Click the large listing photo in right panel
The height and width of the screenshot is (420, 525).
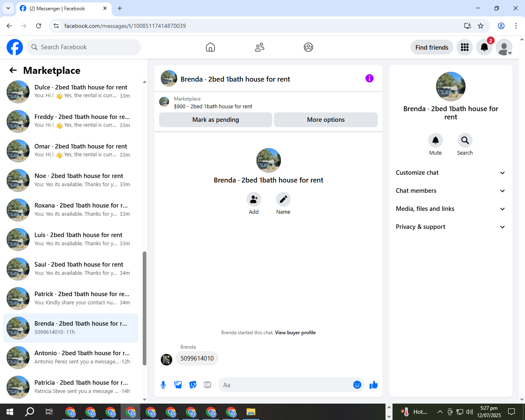(x=451, y=87)
